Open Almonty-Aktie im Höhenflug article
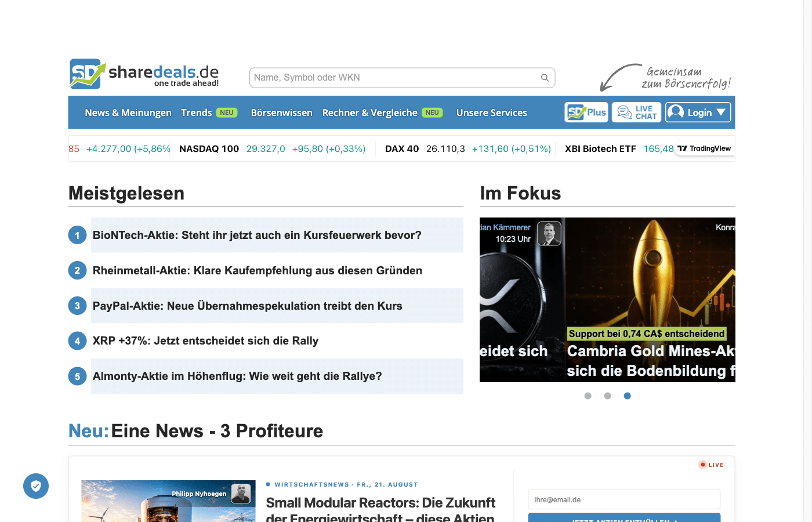 click(237, 376)
